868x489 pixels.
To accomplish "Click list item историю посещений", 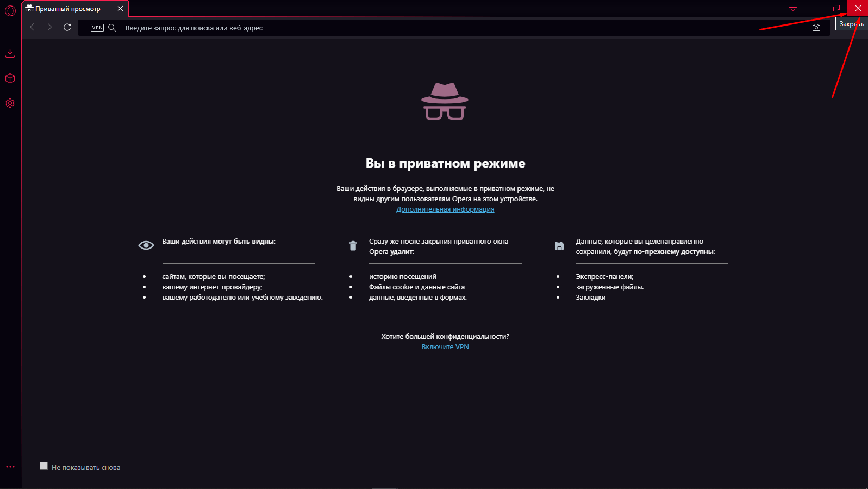I will pyautogui.click(x=403, y=277).
